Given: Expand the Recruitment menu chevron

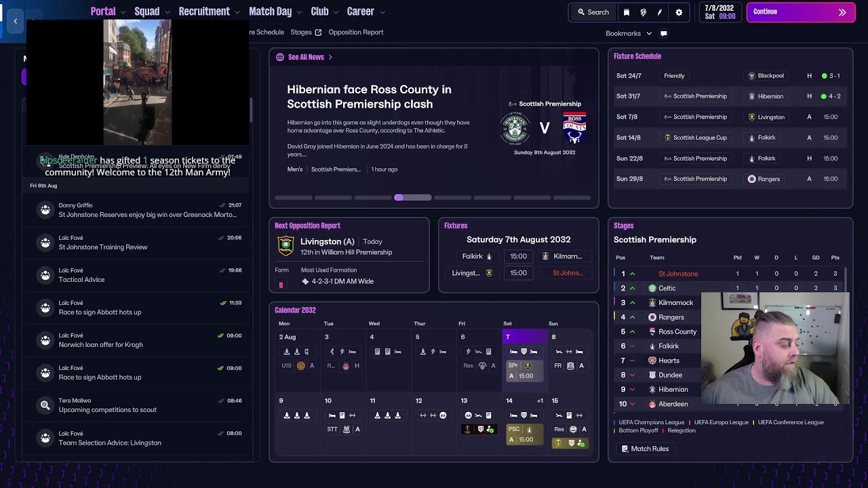Looking at the screenshot, I should click(237, 12).
